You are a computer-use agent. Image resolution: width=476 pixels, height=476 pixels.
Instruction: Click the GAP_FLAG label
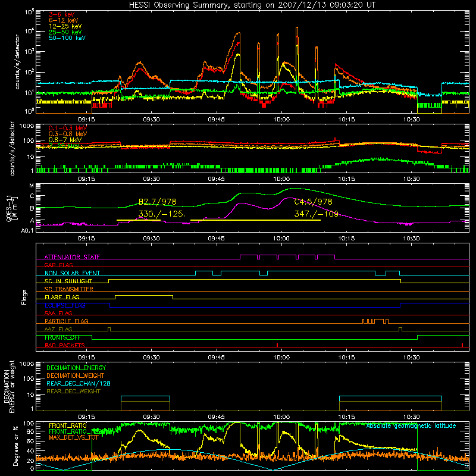point(58,265)
